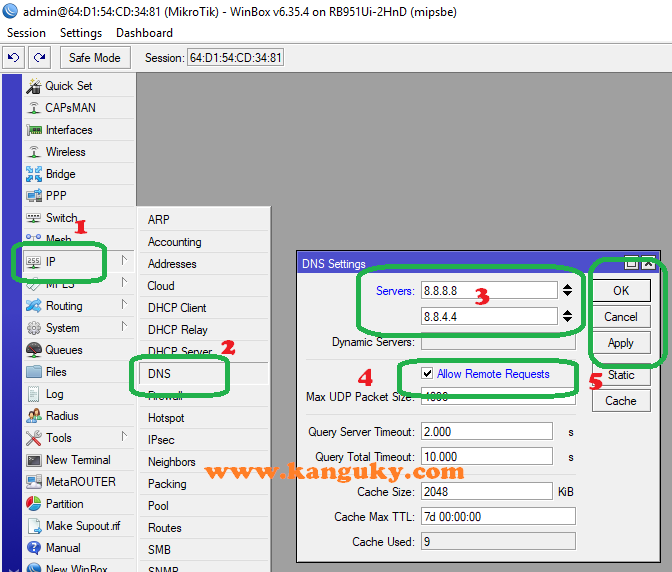Open the Settings menu
This screenshot has width=672, height=572.
click(x=81, y=33)
